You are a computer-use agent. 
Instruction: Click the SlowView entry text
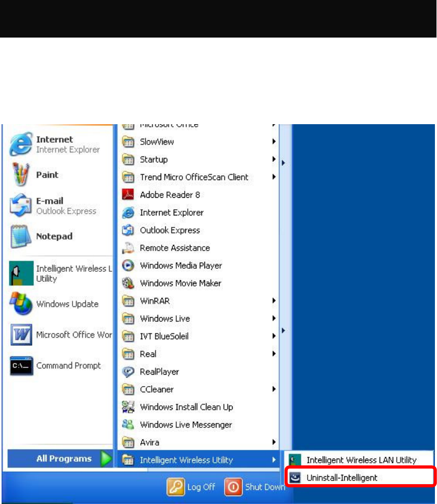point(157,142)
